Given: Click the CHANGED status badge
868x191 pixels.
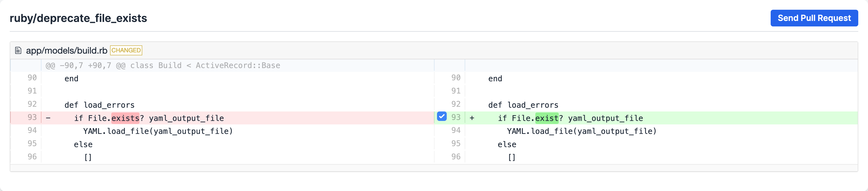Looking at the screenshot, I should click(126, 50).
